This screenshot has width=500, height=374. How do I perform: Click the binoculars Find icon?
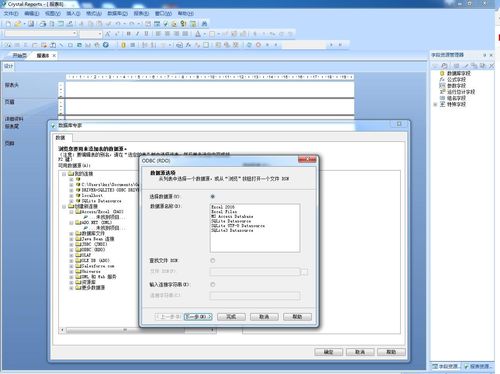(x=204, y=24)
